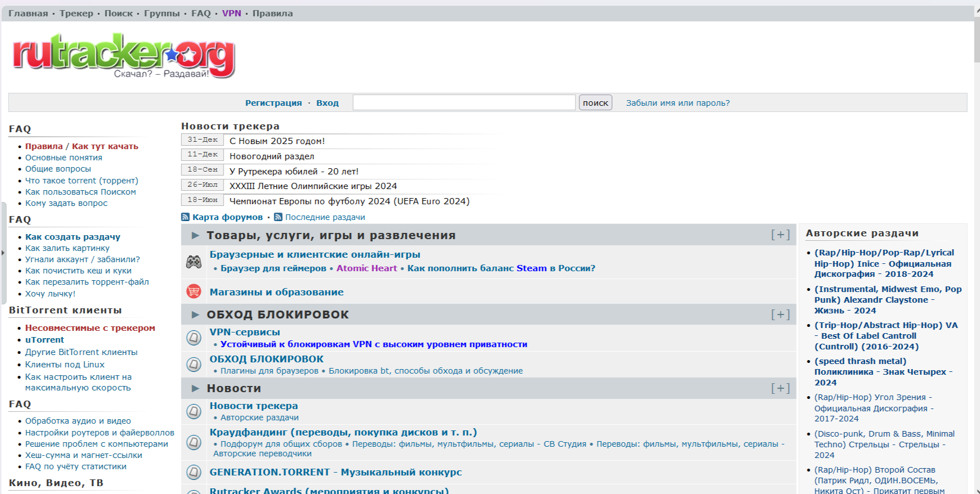This screenshot has height=494, width=980.
Task: Open Правила in the top menu
Action: 272,14
